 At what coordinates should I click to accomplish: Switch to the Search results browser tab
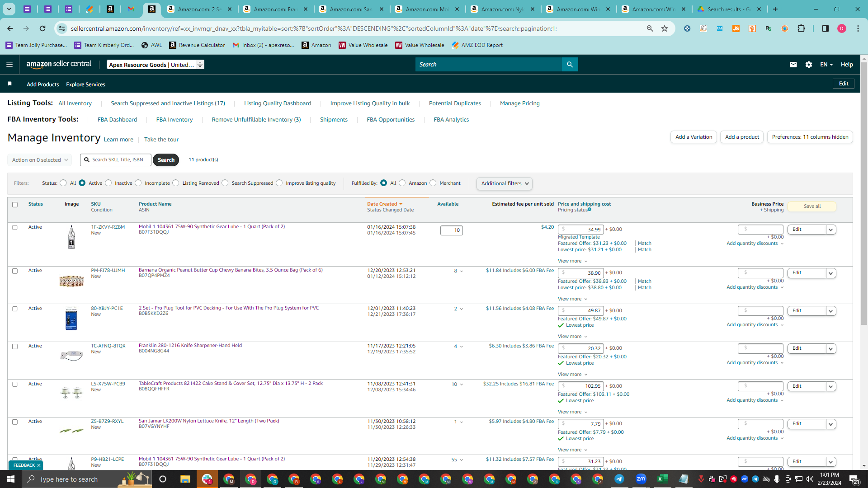tap(729, 9)
